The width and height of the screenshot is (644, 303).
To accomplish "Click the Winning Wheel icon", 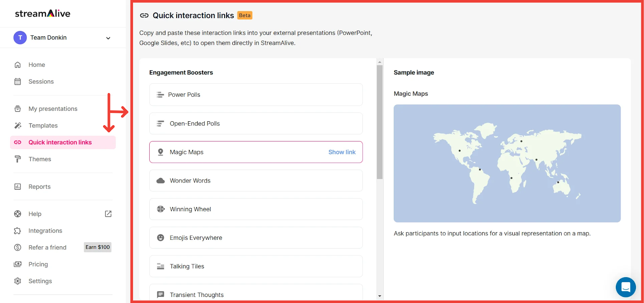I will coord(161,209).
